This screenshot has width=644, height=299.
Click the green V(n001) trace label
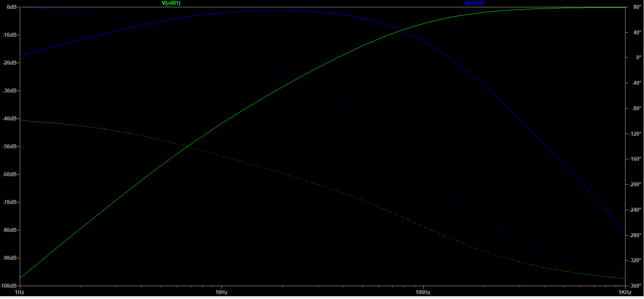pos(171,3)
